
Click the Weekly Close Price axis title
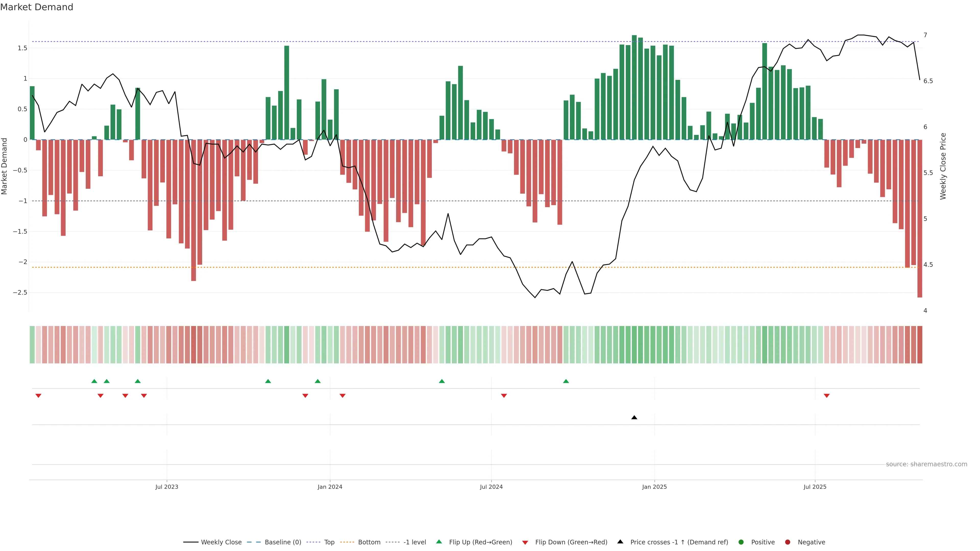tap(943, 166)
